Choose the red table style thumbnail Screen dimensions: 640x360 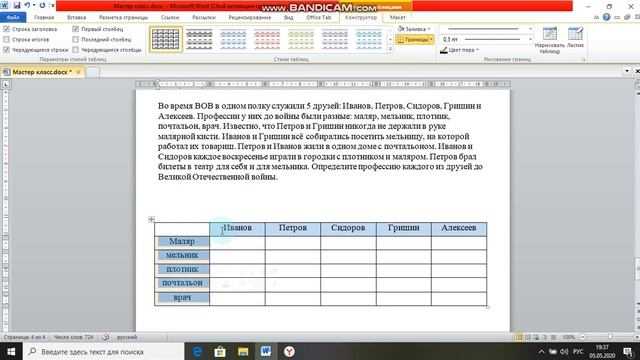click(x=267, y=40)
